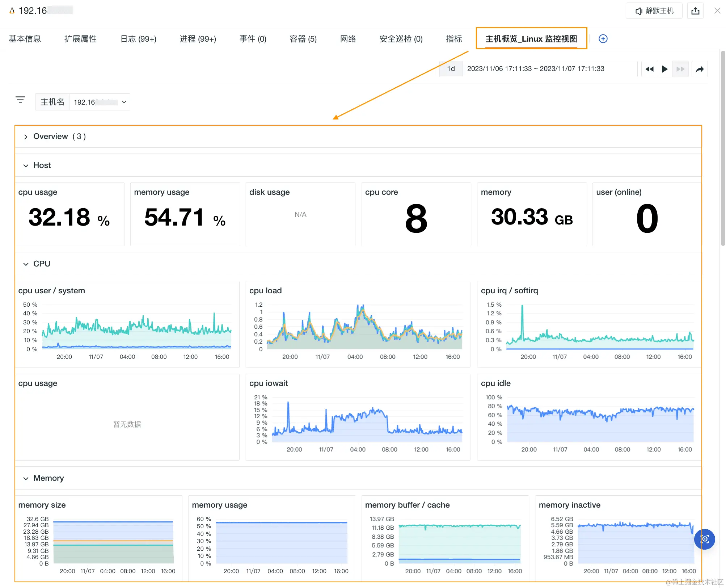
Task: Switch to the 基本信息 tab
Action: pos(25,39)
